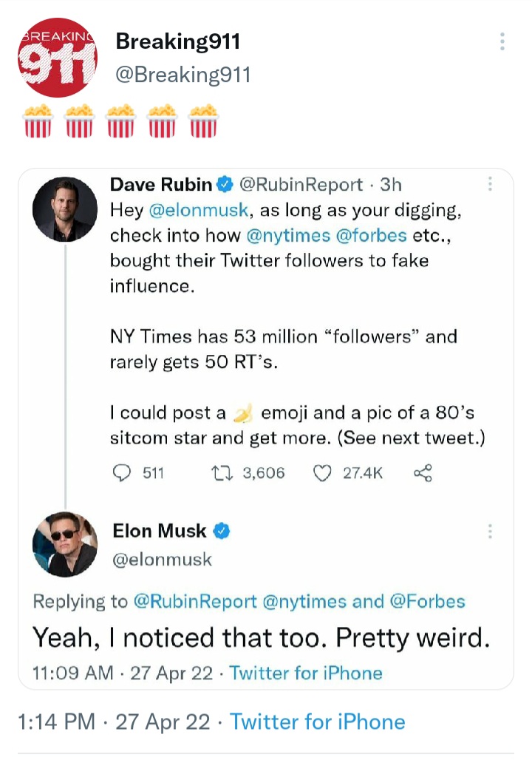
Task: Click the share icon on Rubin's tweet
Action: coord(423,472)
